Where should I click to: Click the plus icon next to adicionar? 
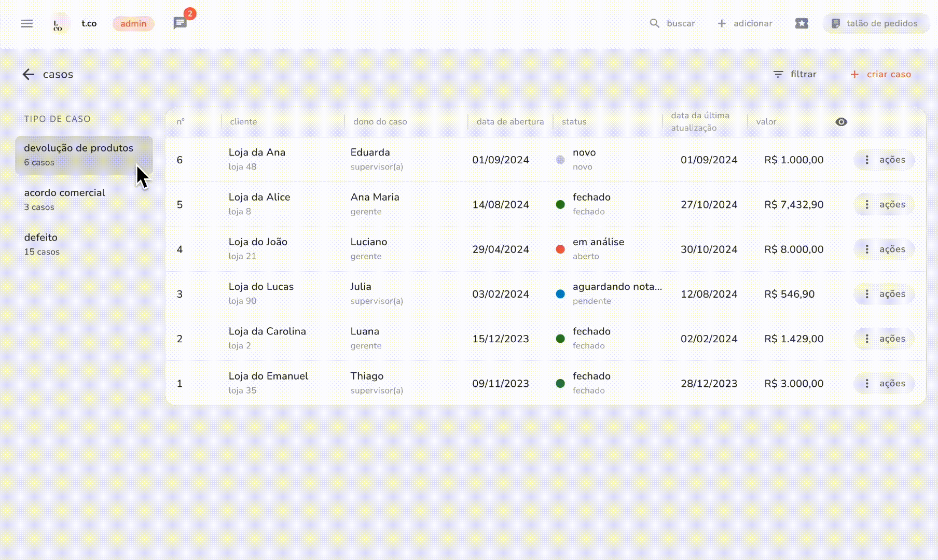pyautogui.click(x=722, y=23)
